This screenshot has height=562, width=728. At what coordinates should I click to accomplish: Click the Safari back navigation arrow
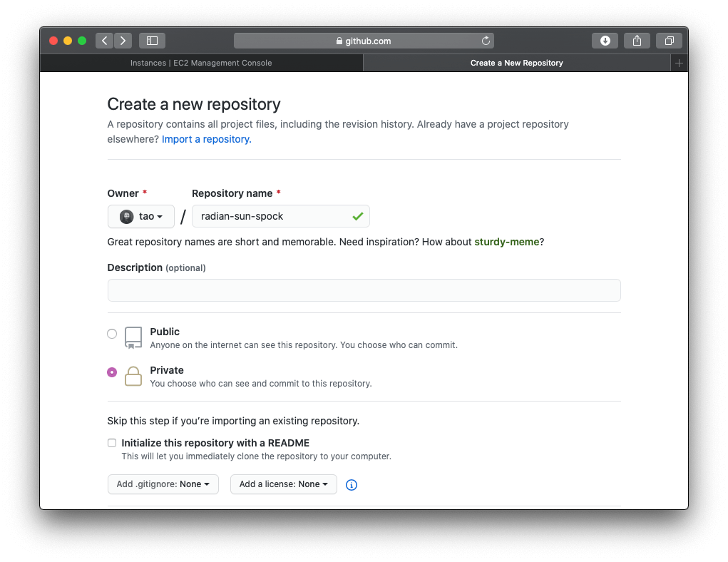click(104, 41)
